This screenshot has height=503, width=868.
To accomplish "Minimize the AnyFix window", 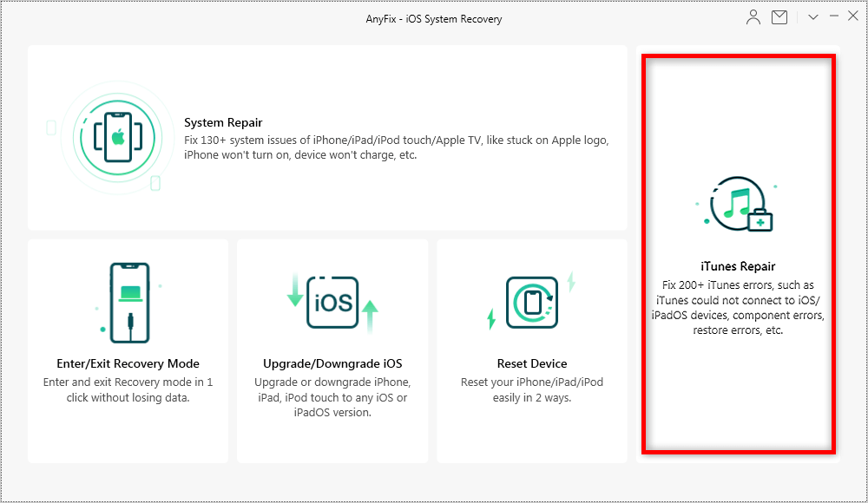I will (x=833, y=16).
